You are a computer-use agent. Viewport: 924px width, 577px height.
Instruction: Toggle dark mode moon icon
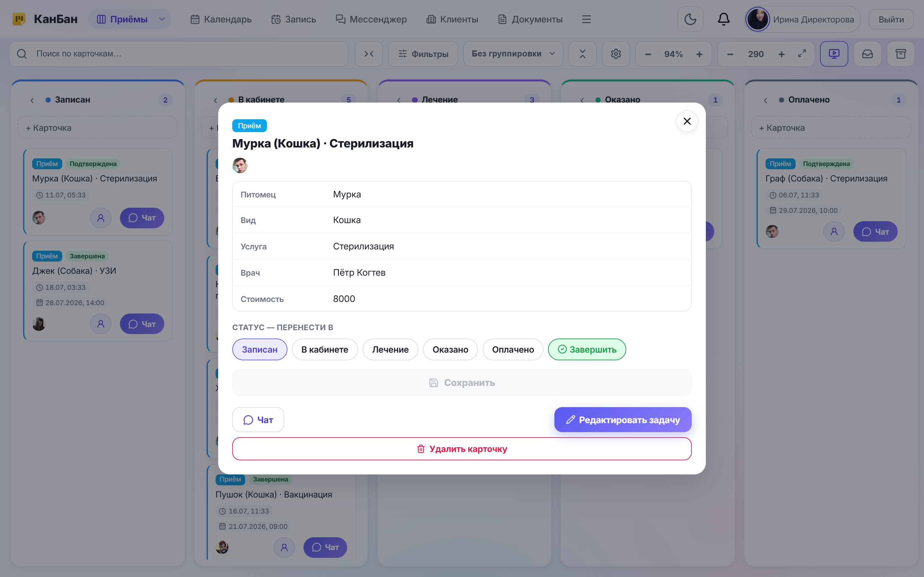(x=690, y=19)
